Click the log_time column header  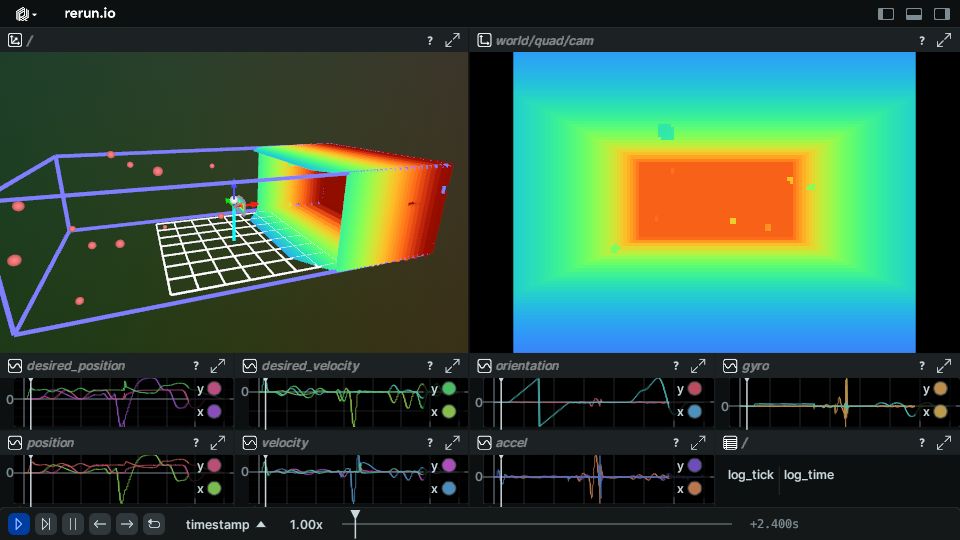pyautogui.click(x=809, y=474)
